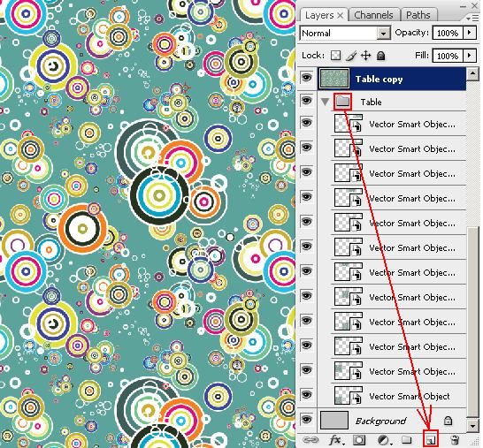483x448 pixels.
Task: Select the Table copy layer thumbnail
Action: tap(334, 79)
